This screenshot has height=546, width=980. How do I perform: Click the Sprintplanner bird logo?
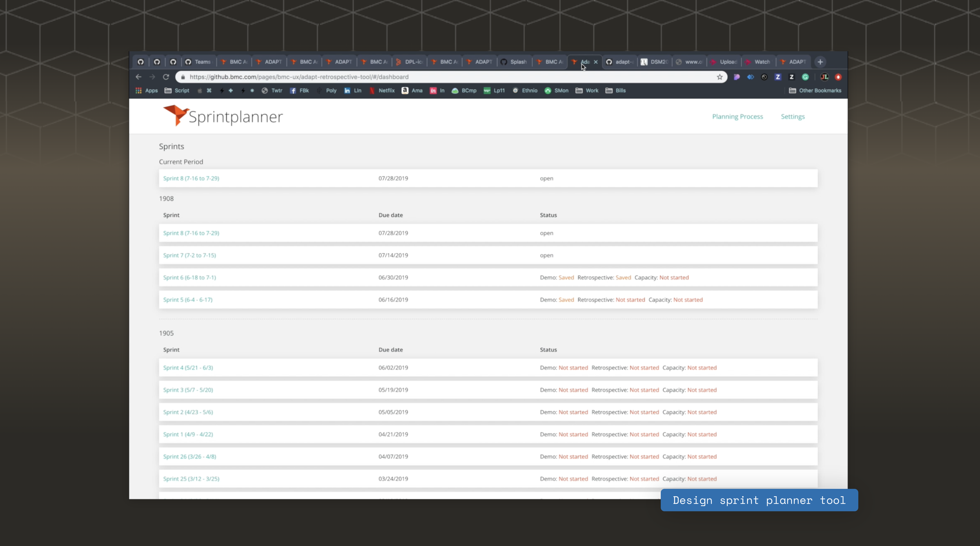pyautogui.click(x=175, y=115)
